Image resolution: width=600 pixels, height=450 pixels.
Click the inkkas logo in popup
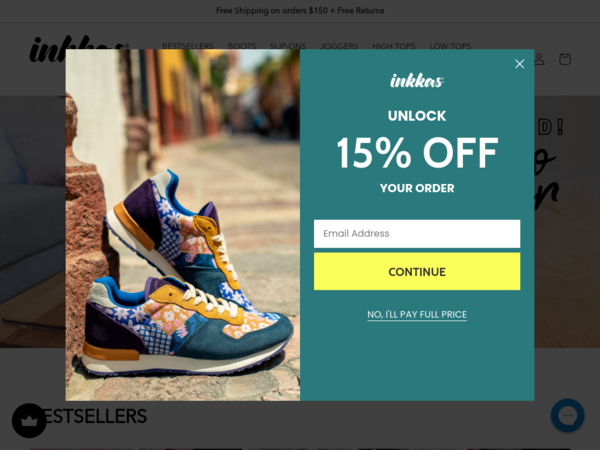(x=417, y=80)
